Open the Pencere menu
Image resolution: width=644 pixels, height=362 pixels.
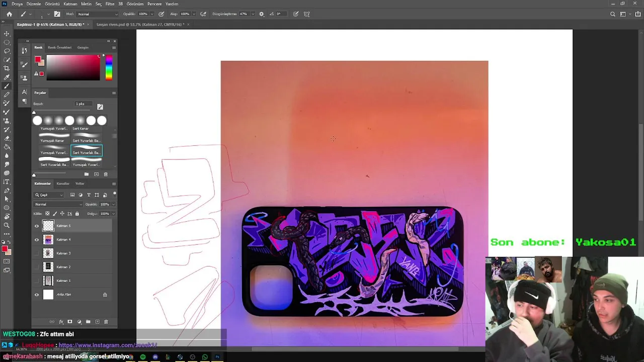pos(154,4)
